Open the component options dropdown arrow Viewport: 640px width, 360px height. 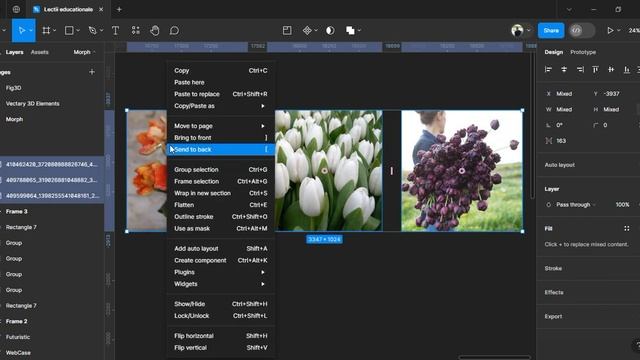pos(316,31)
